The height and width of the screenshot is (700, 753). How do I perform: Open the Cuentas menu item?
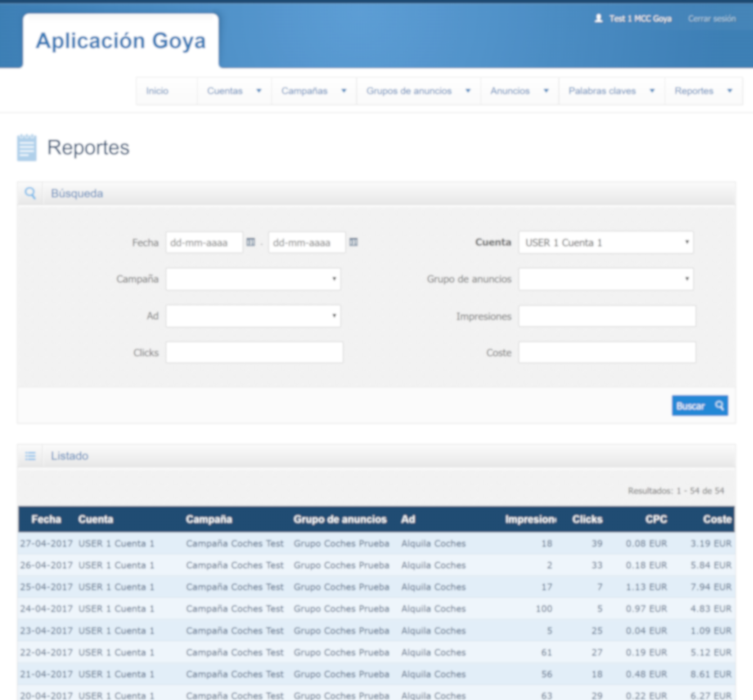(x=225, y=91)
